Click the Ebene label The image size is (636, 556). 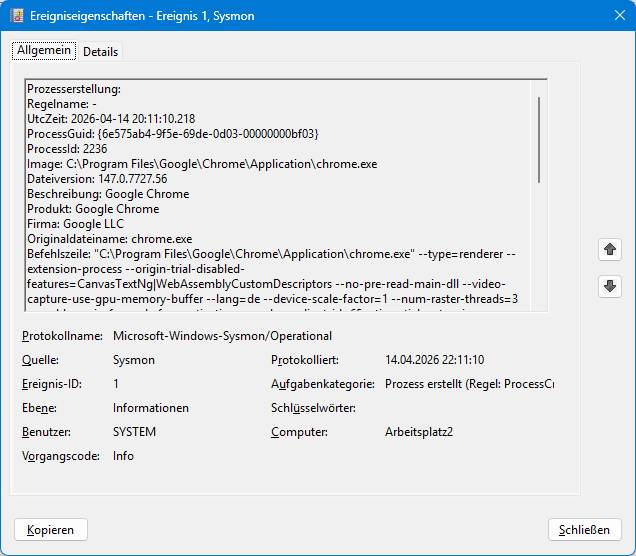pyautogui.click(x=39, y=408)
